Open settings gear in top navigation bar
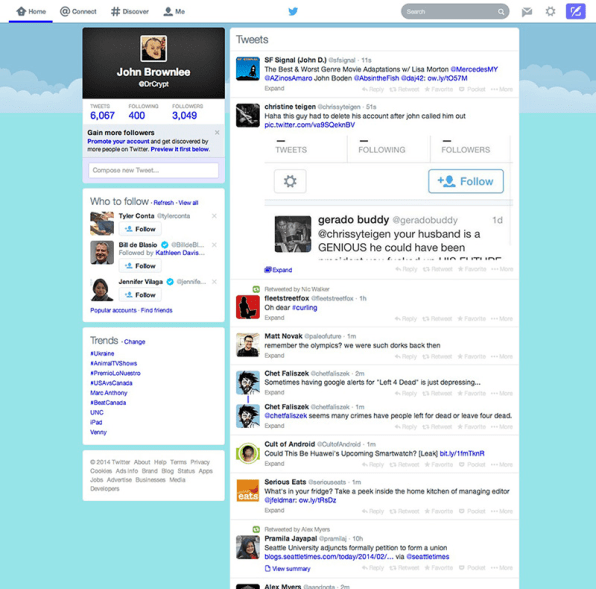 (550, 11)
